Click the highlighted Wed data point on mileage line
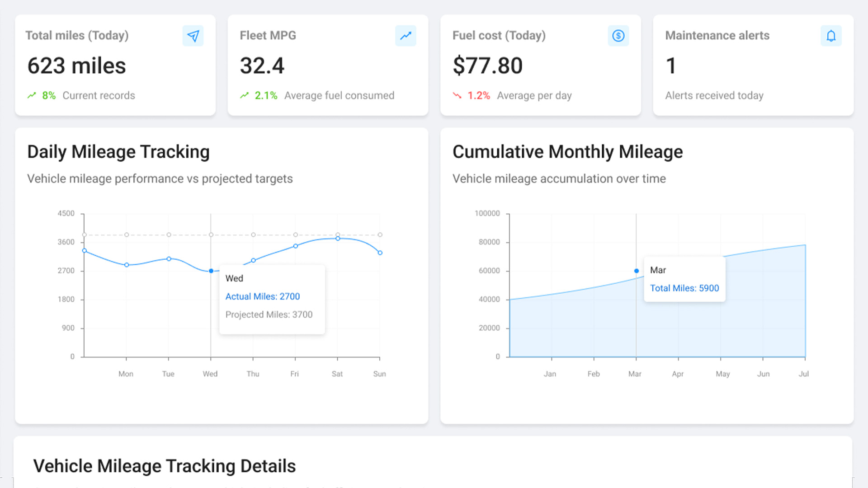 pyautogui.click(x=211, y=271)
